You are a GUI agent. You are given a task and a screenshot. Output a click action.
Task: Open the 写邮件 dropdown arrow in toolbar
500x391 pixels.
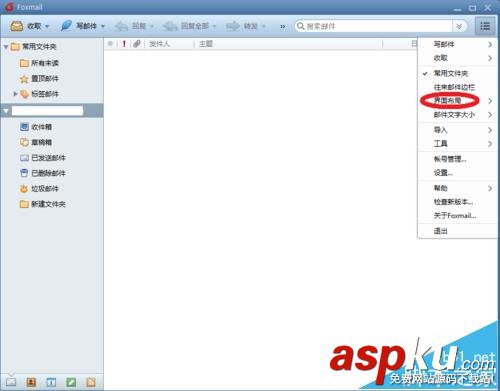coord(103,26)
